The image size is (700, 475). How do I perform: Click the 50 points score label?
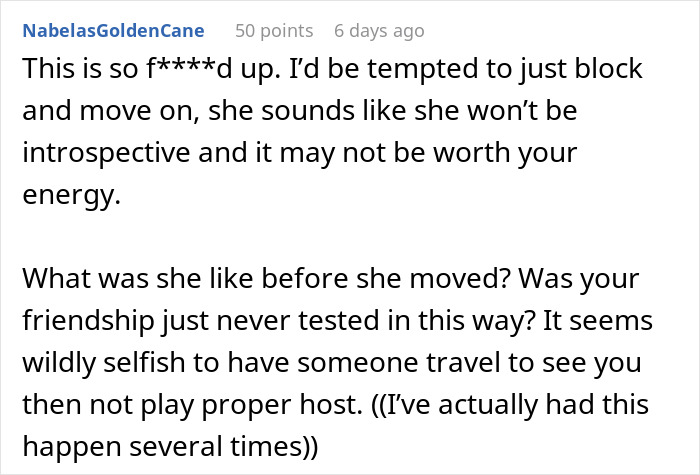point(274,31)
